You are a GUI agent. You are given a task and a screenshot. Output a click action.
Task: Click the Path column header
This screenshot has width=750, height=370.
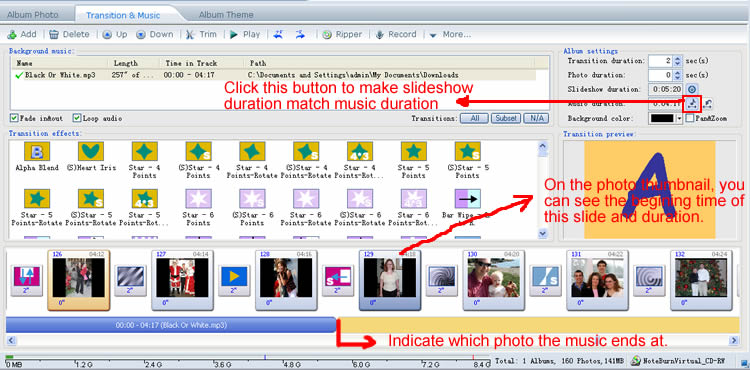(389, 63)
